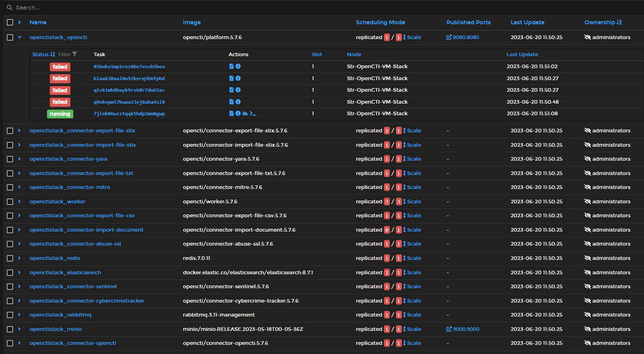
Task: Scale the openctistack_minio service
Action: 412,329
